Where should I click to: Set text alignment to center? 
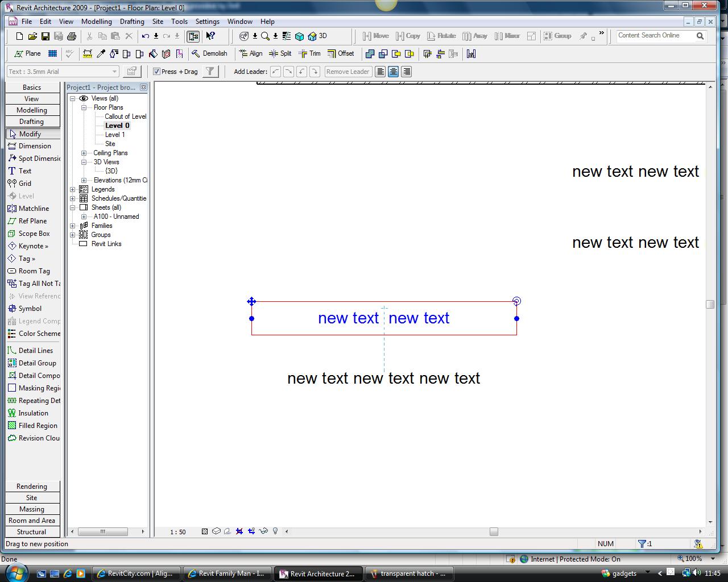pyautogui.click(x=393, y=72)
